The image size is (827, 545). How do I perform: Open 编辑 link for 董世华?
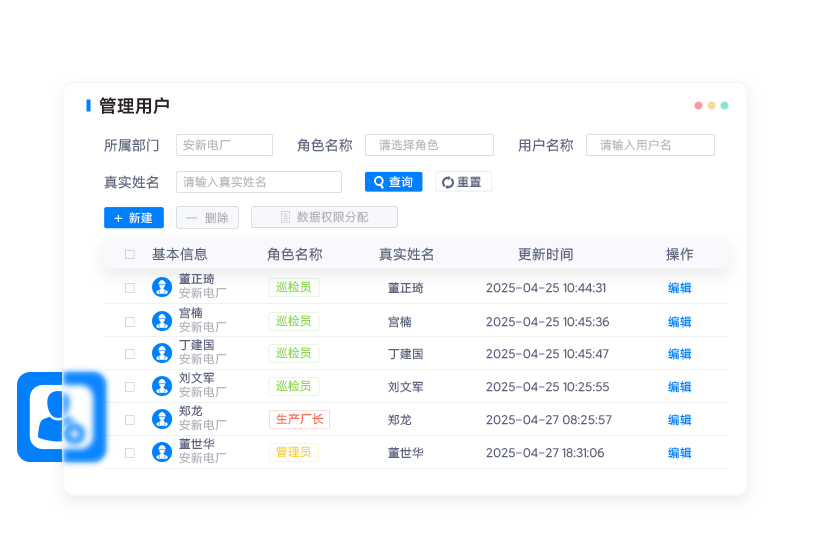679,453
